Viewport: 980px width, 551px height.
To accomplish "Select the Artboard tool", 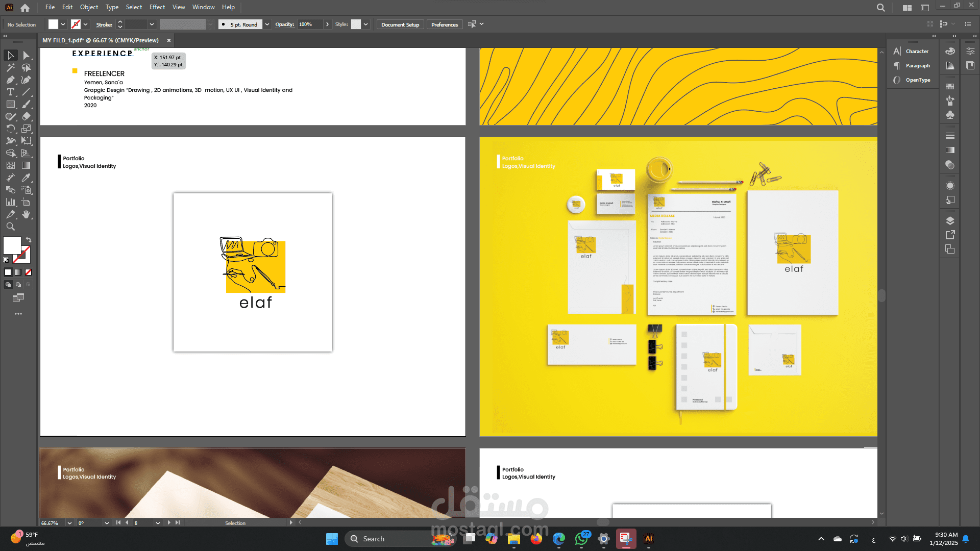I will [27, 202].
